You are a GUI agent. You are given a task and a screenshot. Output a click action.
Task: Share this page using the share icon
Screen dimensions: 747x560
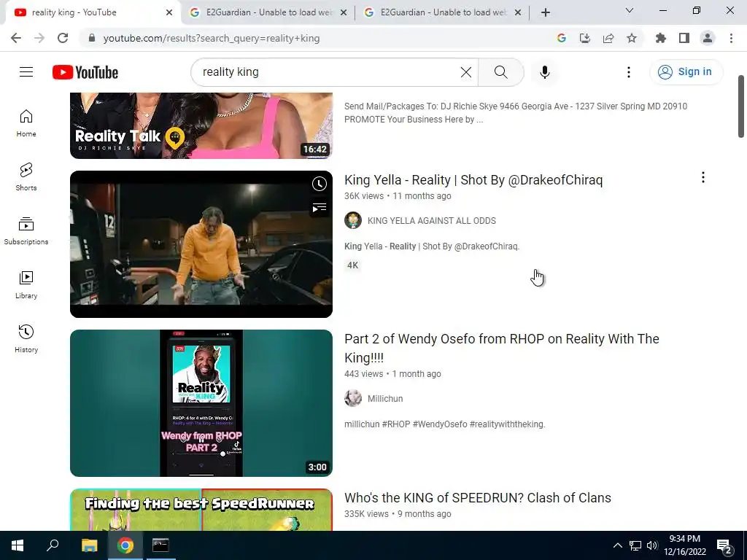(608, 38)
